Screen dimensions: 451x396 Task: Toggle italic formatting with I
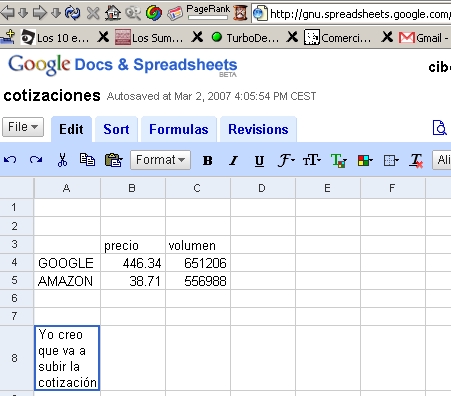tap(233, 161)
